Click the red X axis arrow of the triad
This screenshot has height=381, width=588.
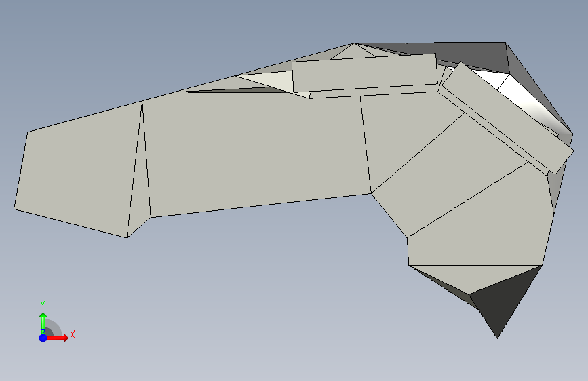tap(58, 338)
